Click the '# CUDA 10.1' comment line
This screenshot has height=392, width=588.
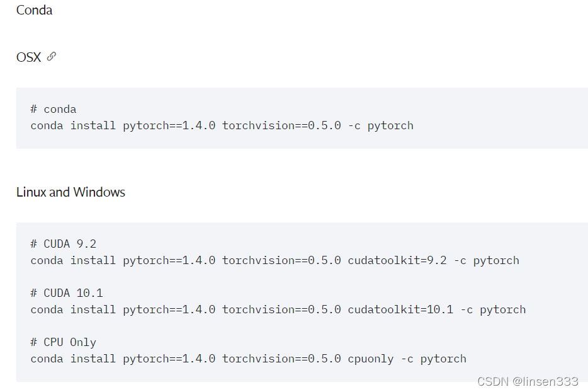[67, 293]
